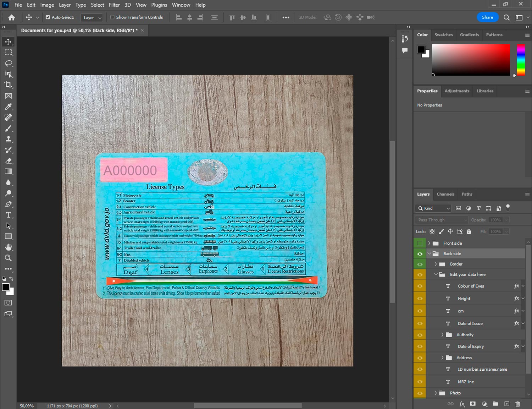Create a new layer group with the folder icon
The image size is (532, 409).
tap(495, 404)
